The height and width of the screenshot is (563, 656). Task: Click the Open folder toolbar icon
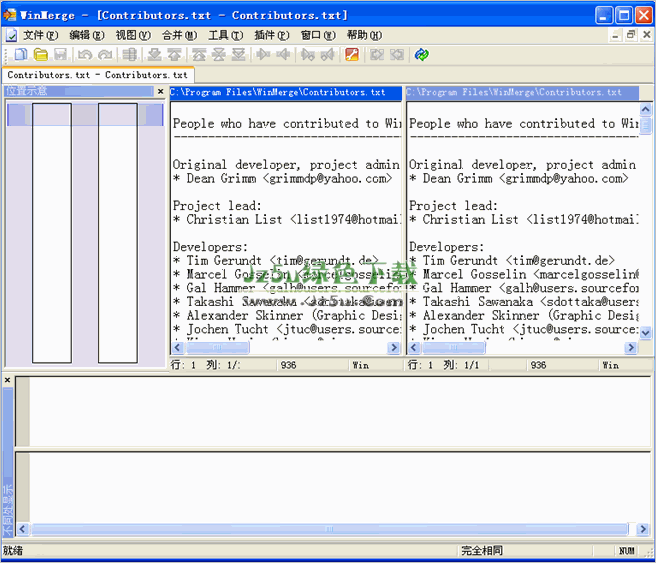pos(41,55)
